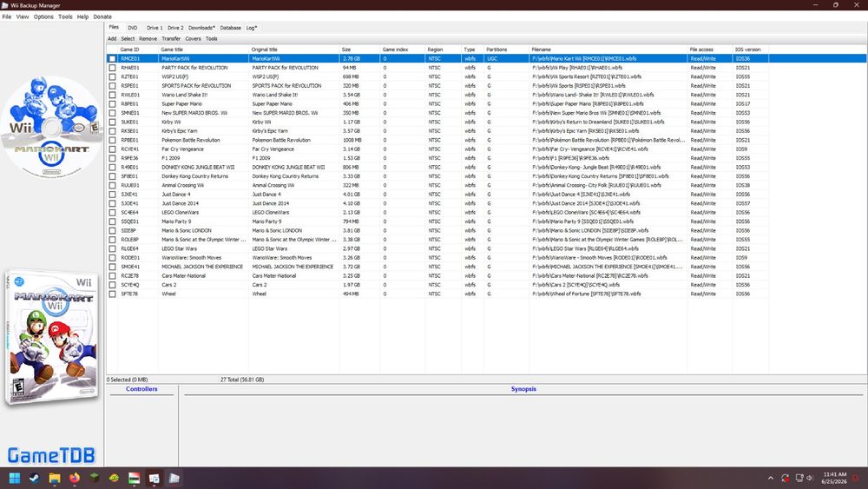This screenshot has height=489, width=868.
Task: Launch Steam from the taskbar
Action: 35,478
